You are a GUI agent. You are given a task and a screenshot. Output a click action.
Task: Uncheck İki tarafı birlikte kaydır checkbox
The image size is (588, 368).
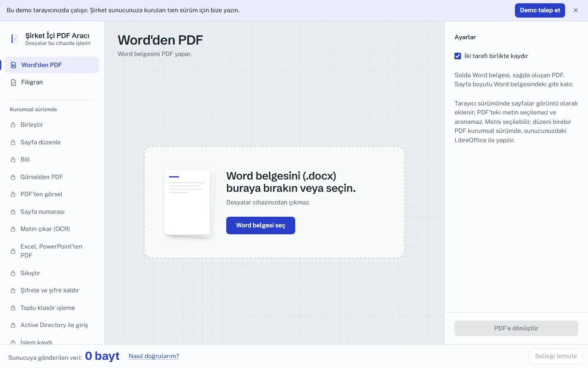pyautogui.click(x=458, y=56)
